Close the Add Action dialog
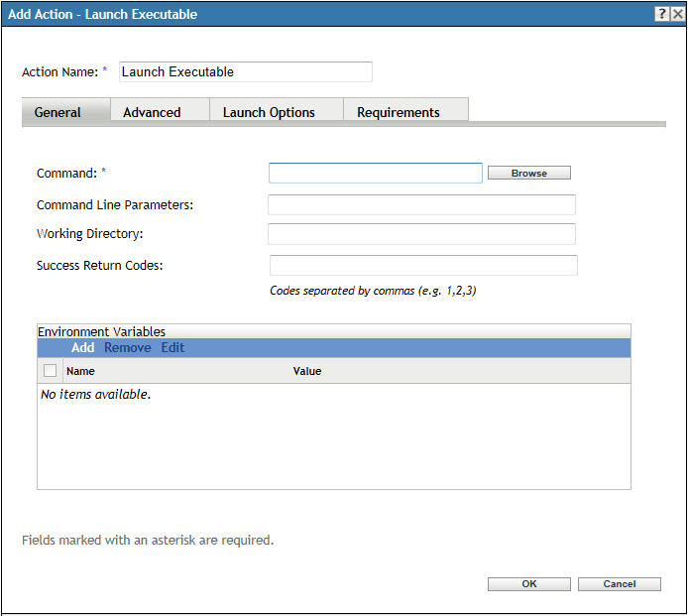The image size is (688, 616). pyautogui.click(x=677, y=14)
